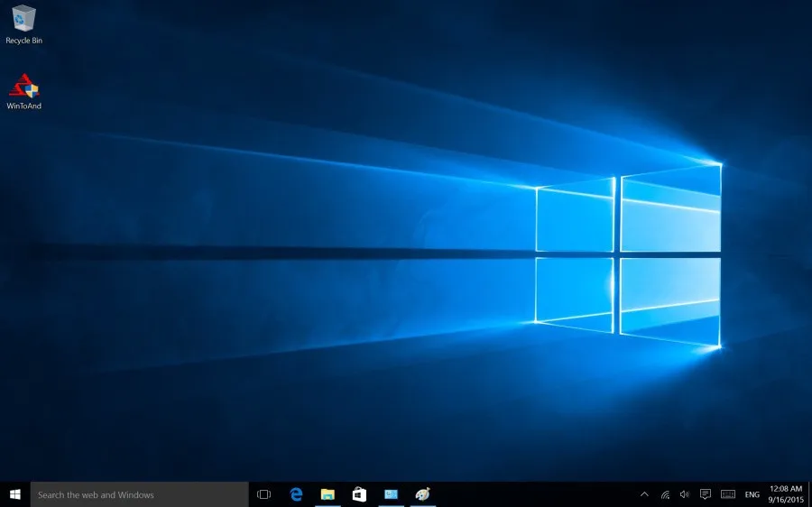
Task: Open the network connection tray icon
Action: [x=666, y=494]
